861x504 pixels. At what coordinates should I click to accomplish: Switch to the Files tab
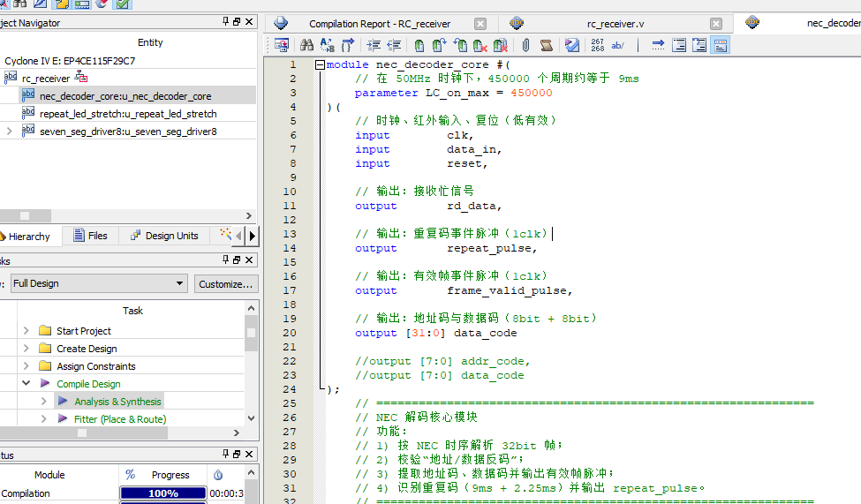tap(91, 236)
